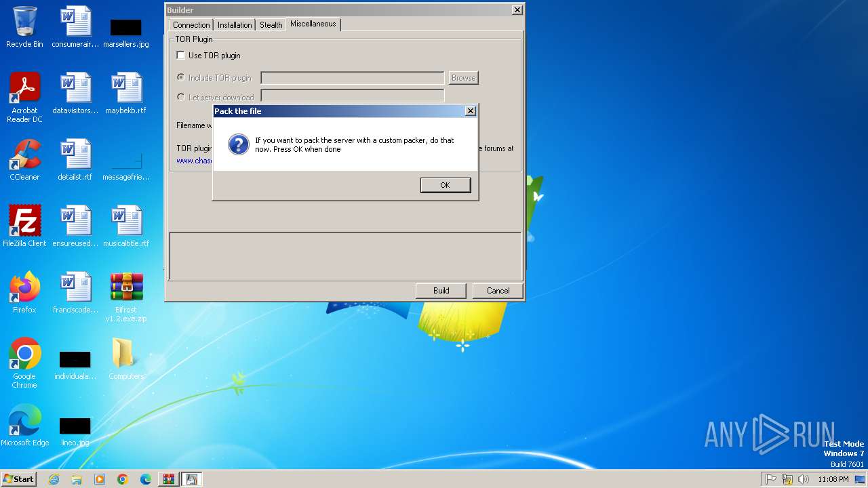
Task: Click the Build button
Action: (441, 291)
